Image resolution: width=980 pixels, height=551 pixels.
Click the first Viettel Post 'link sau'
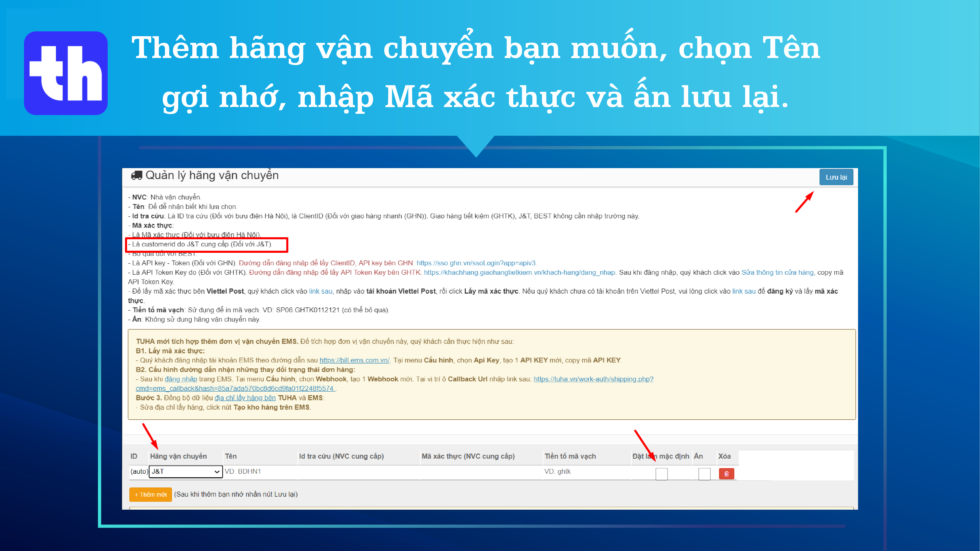tap(320, 291)
